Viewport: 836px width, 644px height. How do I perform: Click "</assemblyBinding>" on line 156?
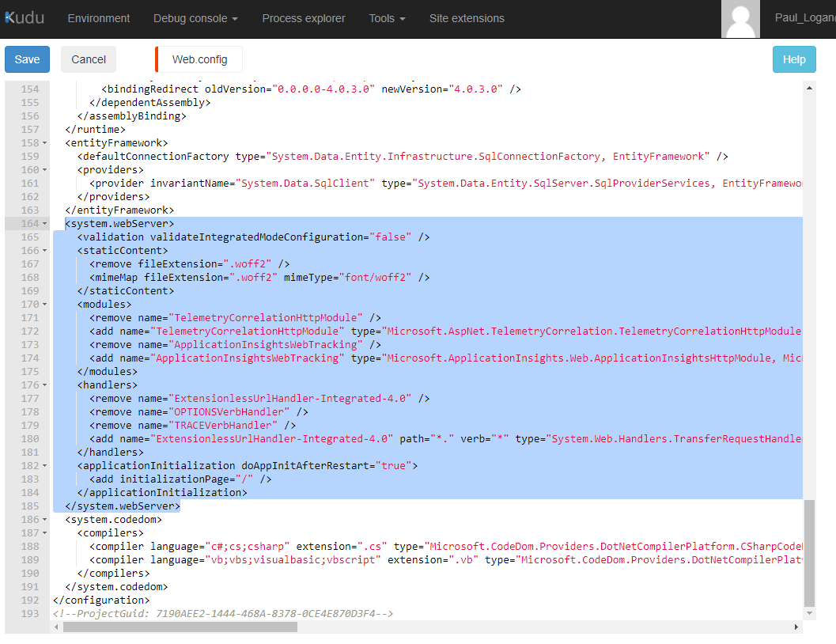[132, 116]
